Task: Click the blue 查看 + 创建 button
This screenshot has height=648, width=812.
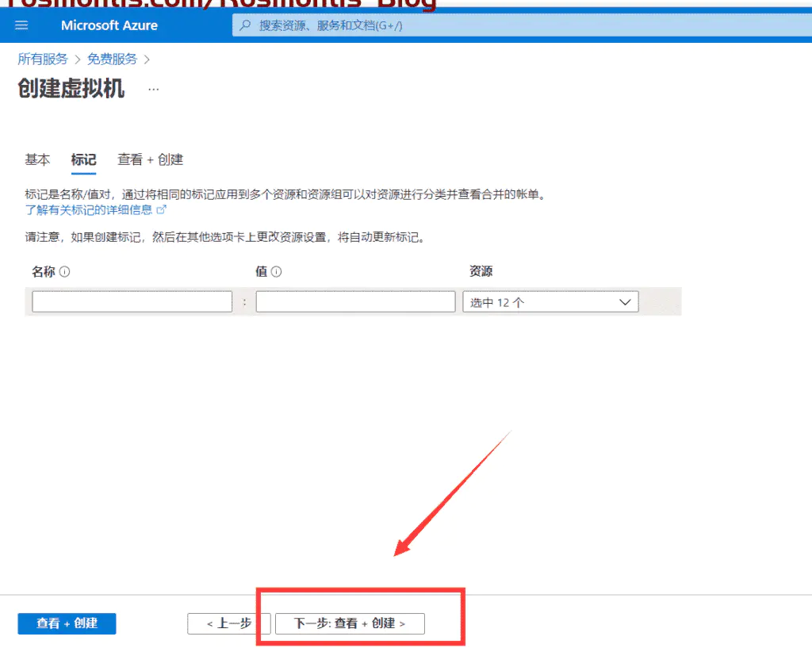Action: (x=67, y=623)
